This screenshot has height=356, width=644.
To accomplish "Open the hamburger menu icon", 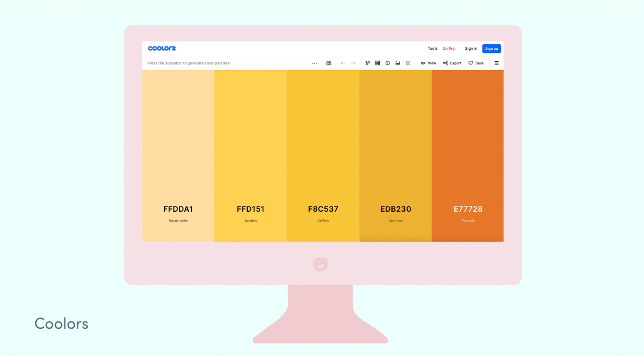I will pyautogui.click(x=496, y=63).
